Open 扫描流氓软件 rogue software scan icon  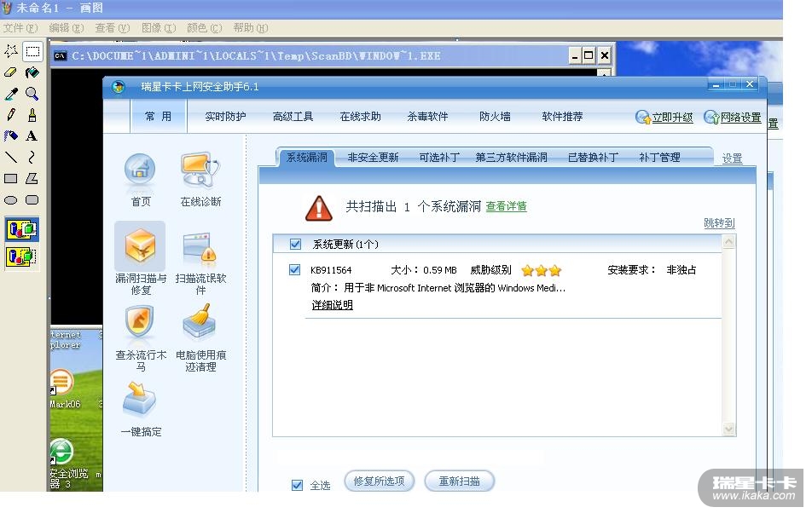201,262
